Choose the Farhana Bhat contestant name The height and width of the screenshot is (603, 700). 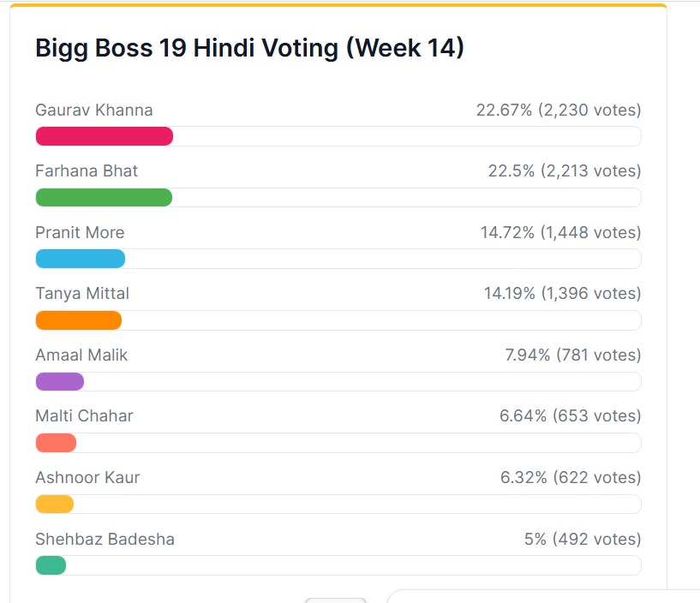click(x=87, y=170)
